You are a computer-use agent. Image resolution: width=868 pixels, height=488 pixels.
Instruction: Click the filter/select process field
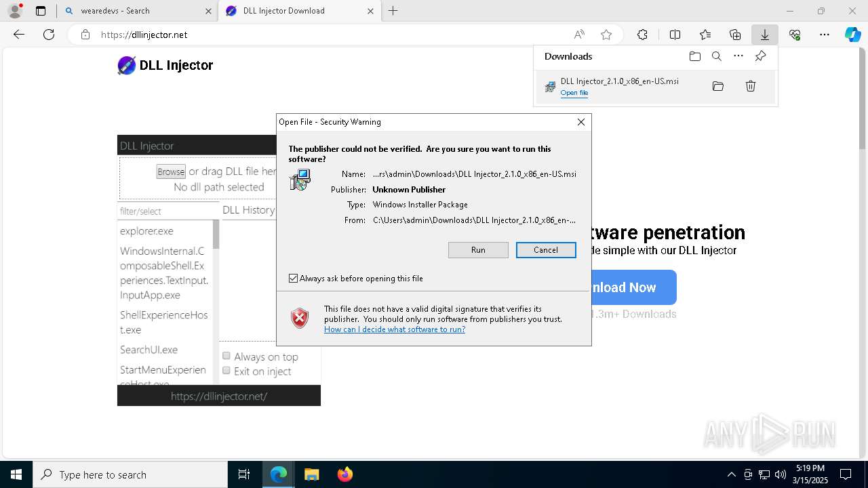point(168,211)
